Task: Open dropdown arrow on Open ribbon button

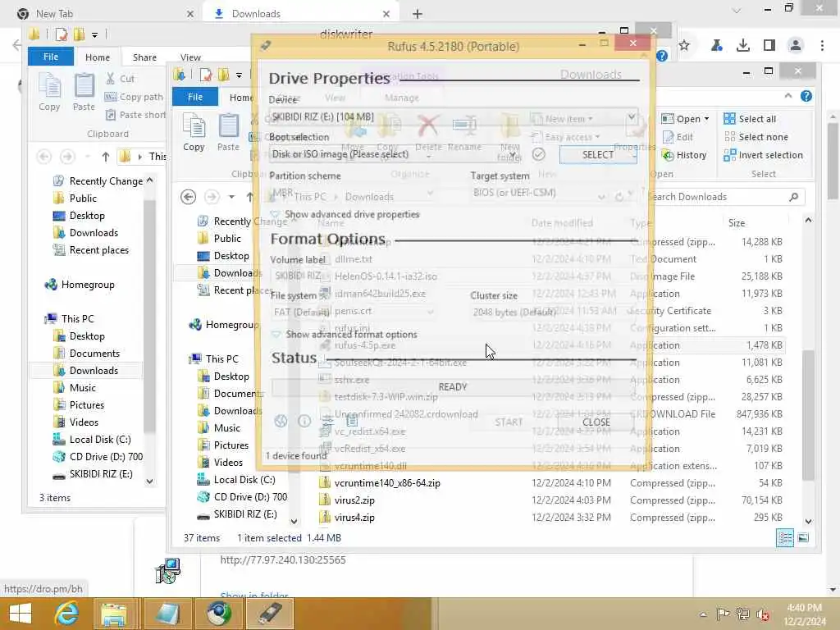Action: pos(706,119)
